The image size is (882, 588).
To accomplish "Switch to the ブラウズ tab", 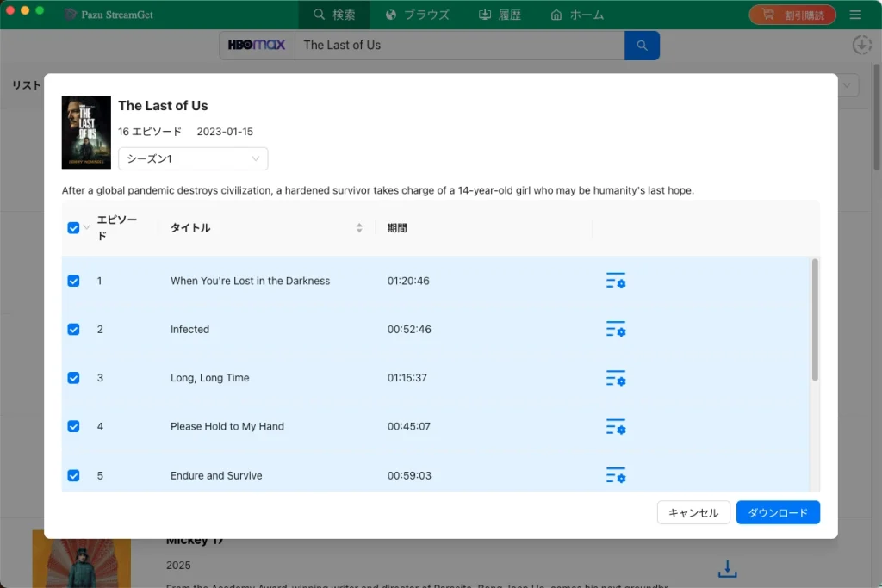I will coord(418,15).
